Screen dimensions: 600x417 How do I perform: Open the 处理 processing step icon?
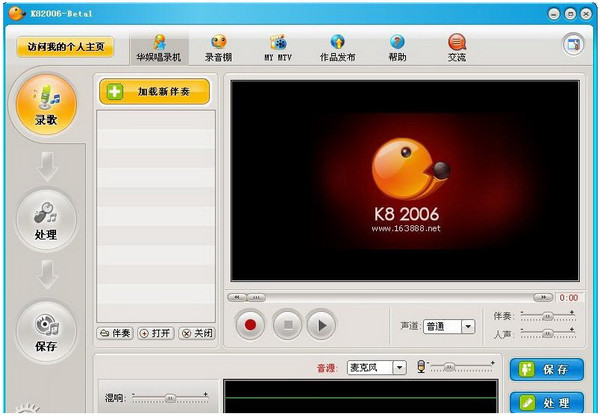click(x=46, y=219)
